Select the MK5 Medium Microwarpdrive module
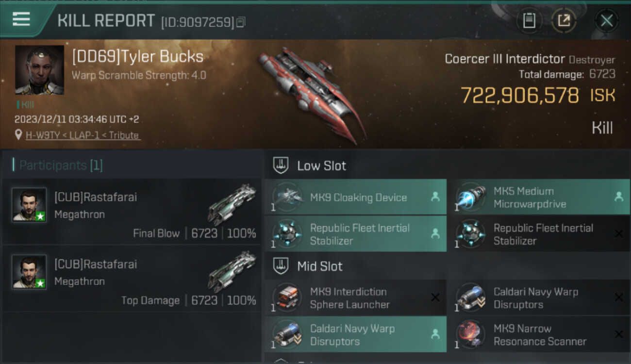Image resolution: width=631 pixels, height=364 pixels. (x=529, y=198)
